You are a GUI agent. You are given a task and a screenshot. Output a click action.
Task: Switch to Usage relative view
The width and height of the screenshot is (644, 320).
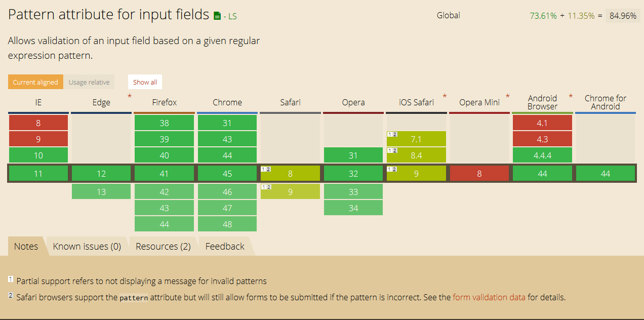[x=89, y=82]
